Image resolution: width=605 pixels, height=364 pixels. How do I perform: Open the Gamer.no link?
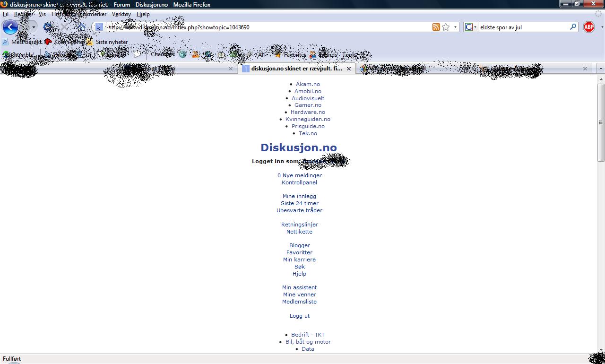308,105
